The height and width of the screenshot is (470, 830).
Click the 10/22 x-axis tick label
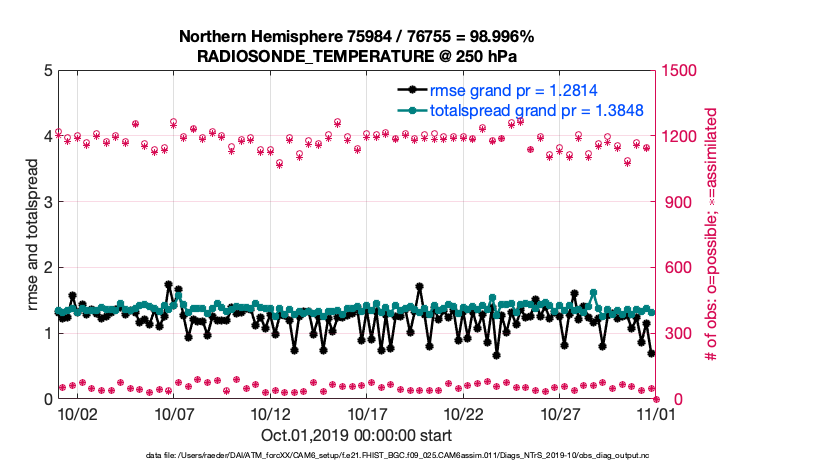click(x=464, y=414)
